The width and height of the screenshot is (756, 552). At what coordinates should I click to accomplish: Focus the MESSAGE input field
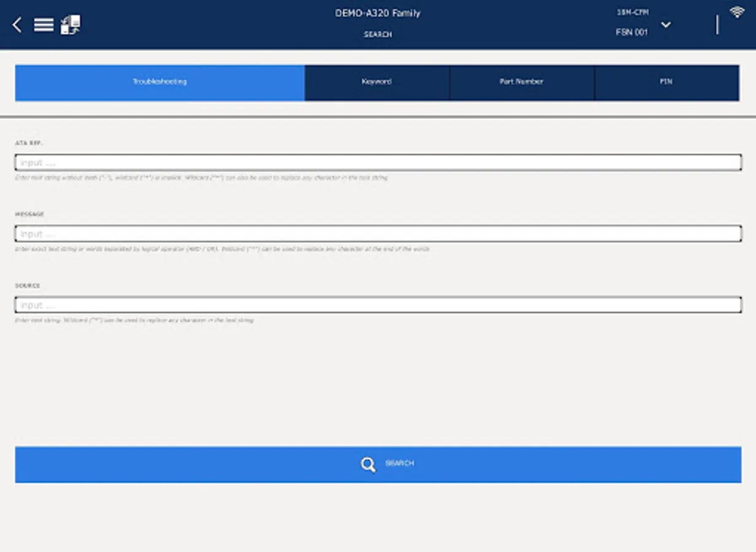[x=378, y=234]
